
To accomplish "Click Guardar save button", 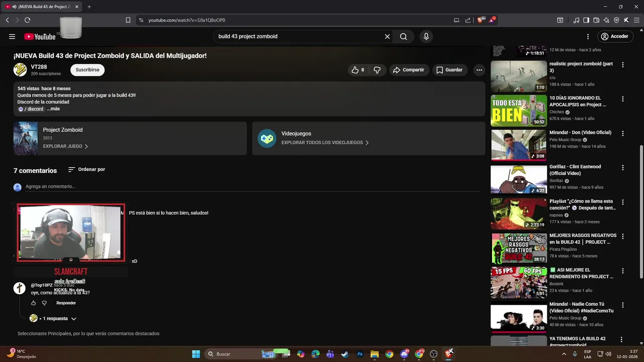I will click(x=449, y=70).
